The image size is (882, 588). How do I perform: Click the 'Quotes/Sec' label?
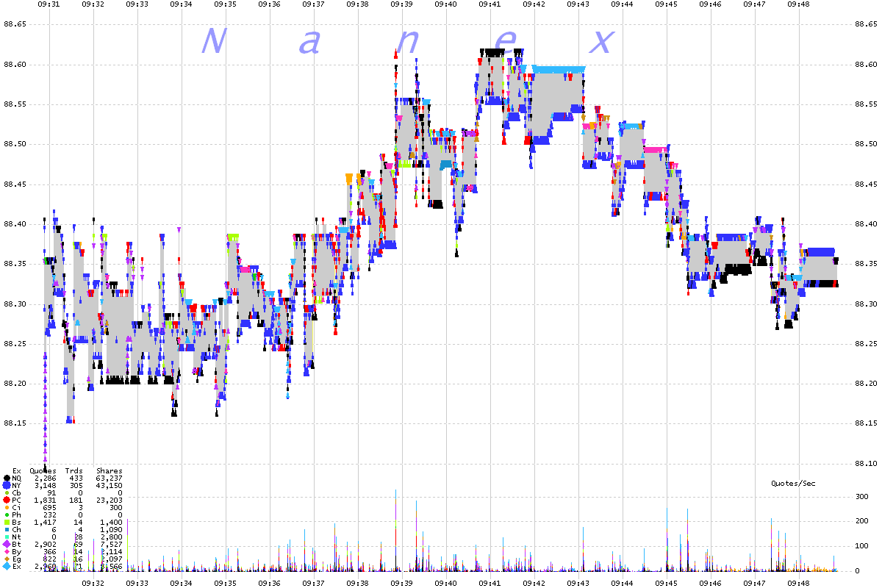[x=793, y=484]
